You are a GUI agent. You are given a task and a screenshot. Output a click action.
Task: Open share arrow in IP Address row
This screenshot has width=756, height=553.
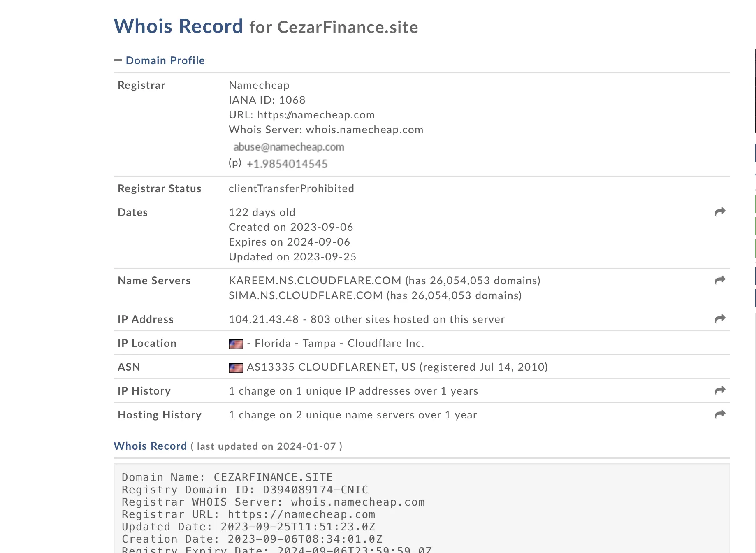click(720, 319)
